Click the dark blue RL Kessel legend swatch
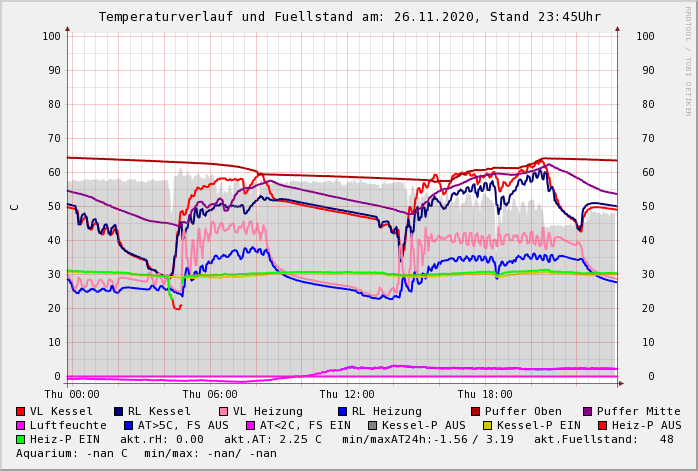This screenshot has height=471, width=698. coord(118,412)
